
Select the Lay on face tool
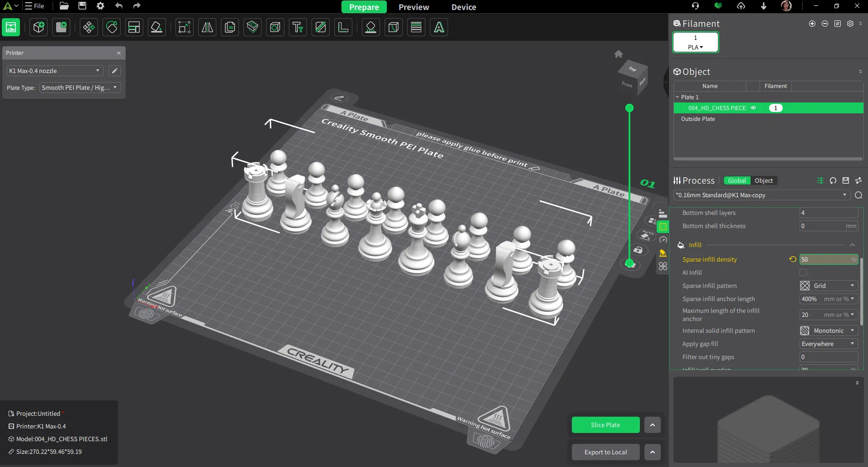pos(157,27)
